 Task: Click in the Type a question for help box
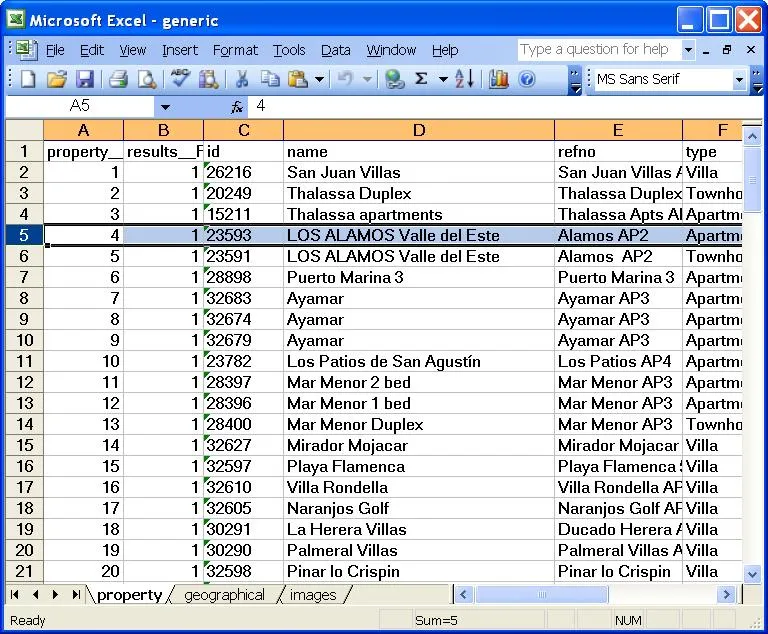click(600, 49)
